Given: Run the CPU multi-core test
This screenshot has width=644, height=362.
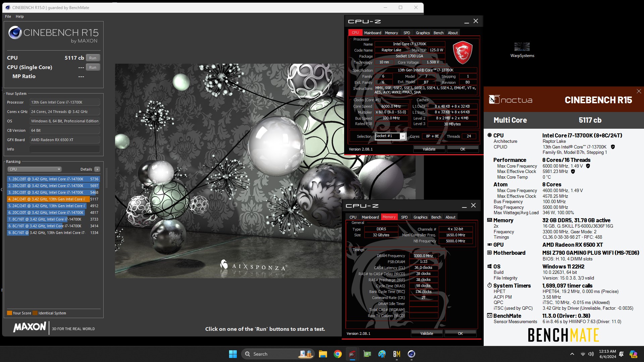Looking at the screenshot, I should (x=93, y=58).
